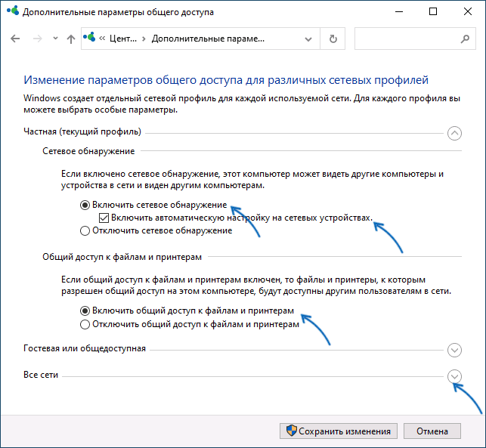
Task: Click the network icon in address bar
Action: tap(89, 38)
